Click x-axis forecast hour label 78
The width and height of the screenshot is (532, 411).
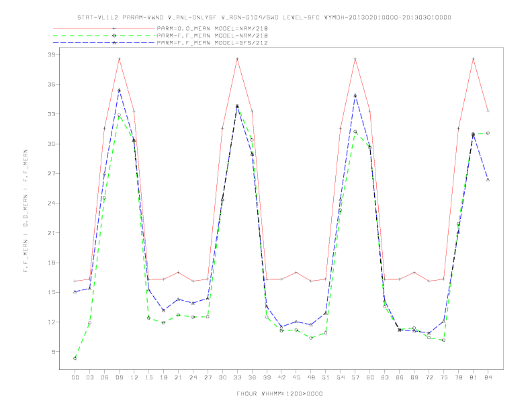[459, 377]
